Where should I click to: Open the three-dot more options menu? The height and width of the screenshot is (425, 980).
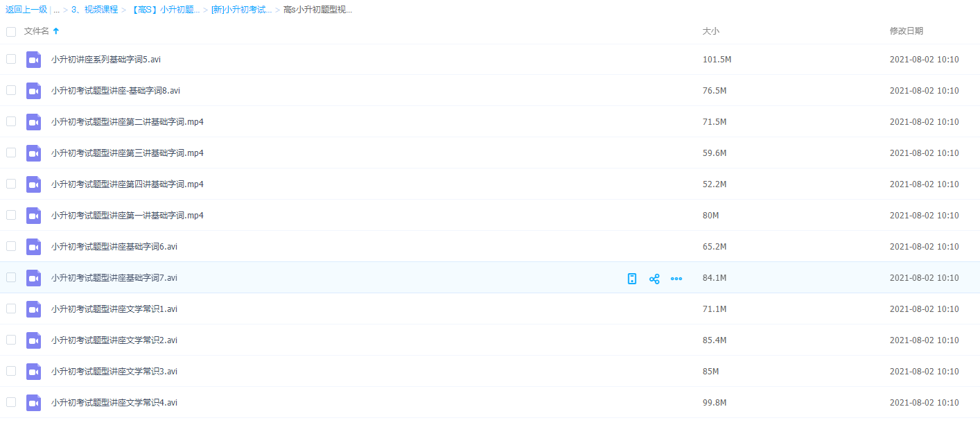(676, 279)
